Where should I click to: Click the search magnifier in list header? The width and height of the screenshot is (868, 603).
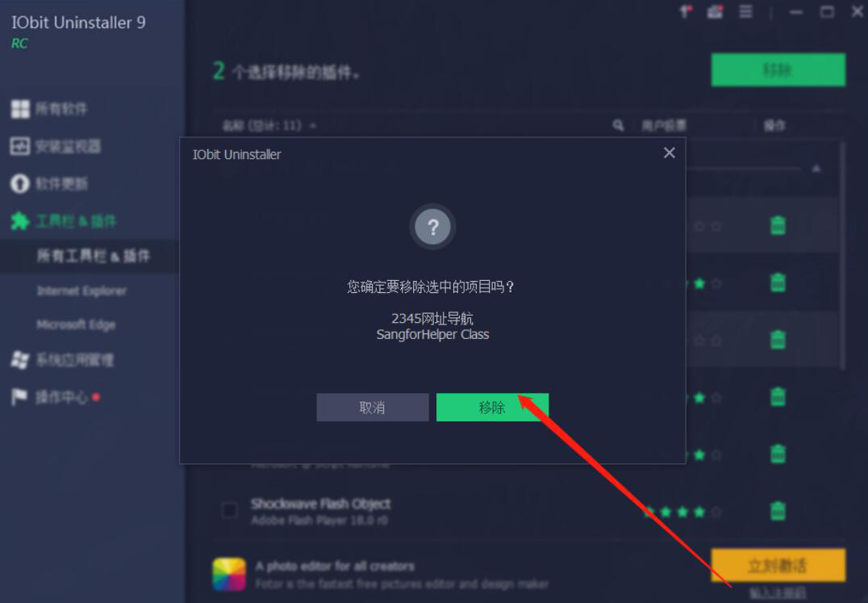point(619,126)
